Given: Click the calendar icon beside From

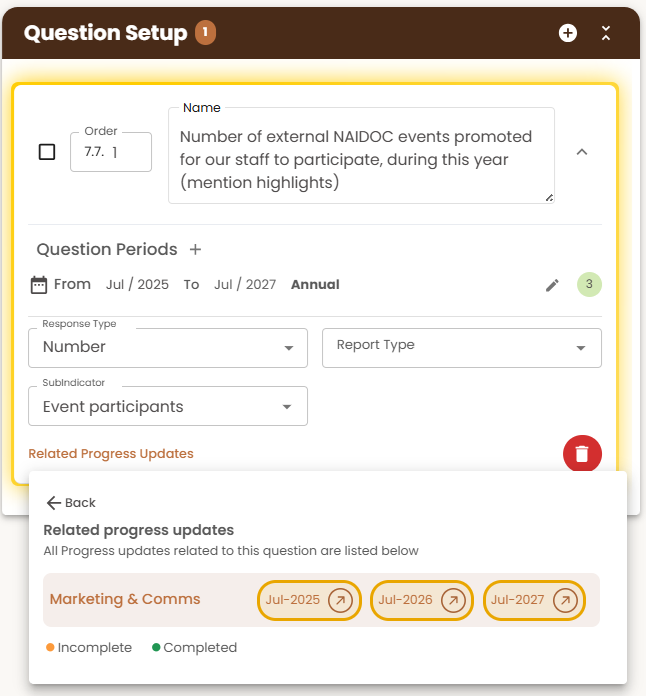Looking at the screenshot, I should click(39, 285).
